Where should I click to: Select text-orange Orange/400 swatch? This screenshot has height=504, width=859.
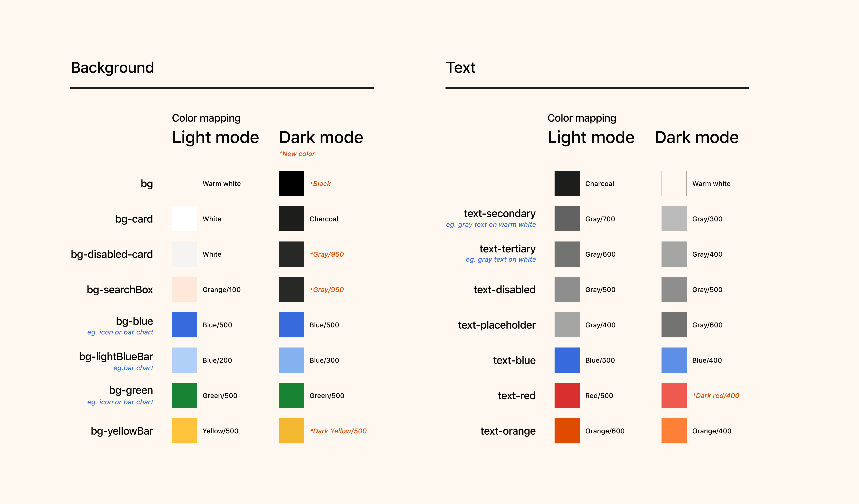(x=674, y=431)
